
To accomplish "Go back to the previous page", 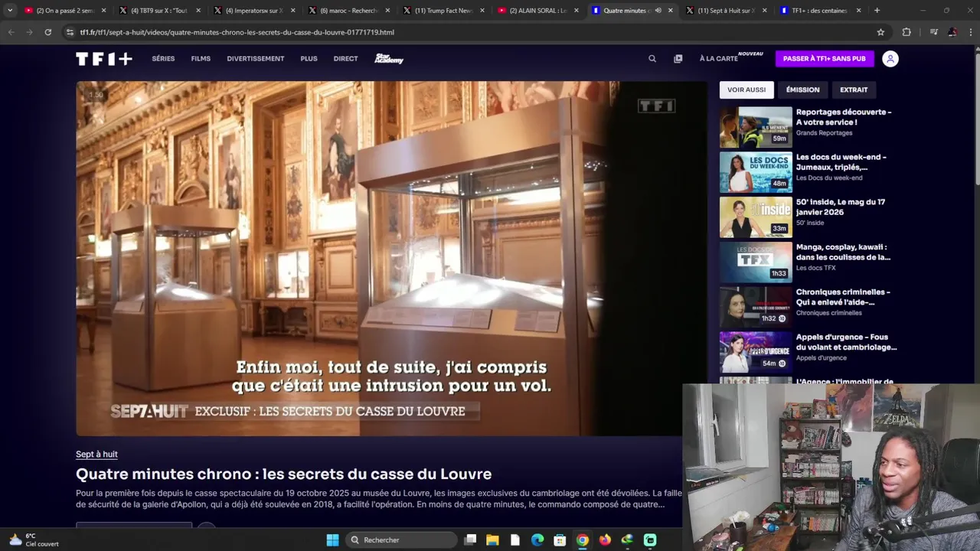I will (11, 32).
